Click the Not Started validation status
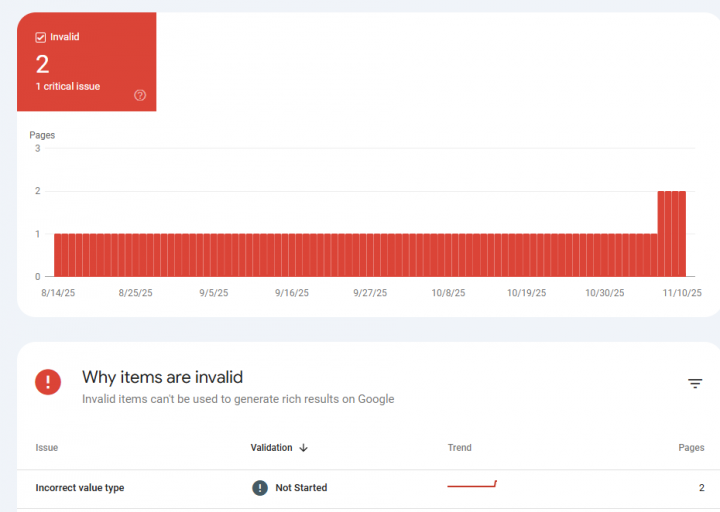 coord(301,488)
